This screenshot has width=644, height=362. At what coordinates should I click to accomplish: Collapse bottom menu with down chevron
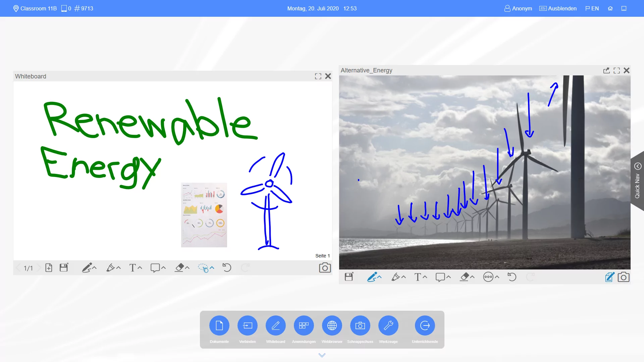(x=322, y=355)
